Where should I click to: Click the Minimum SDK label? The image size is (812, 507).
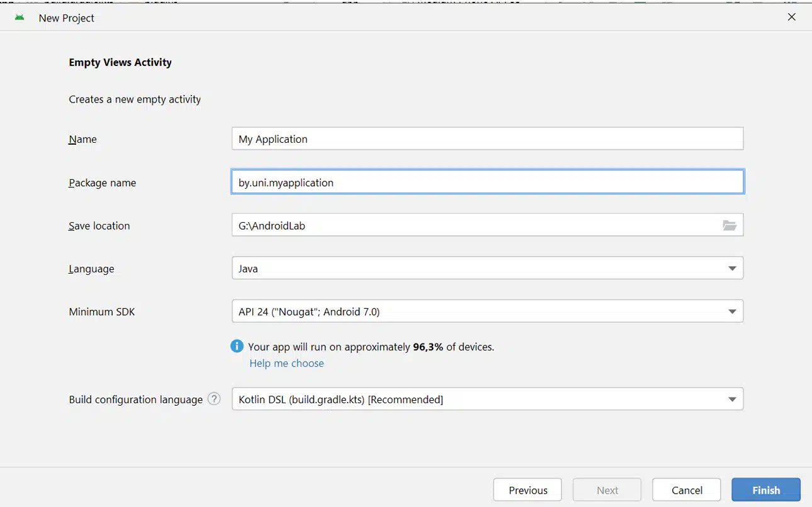[x=102, y=311]
